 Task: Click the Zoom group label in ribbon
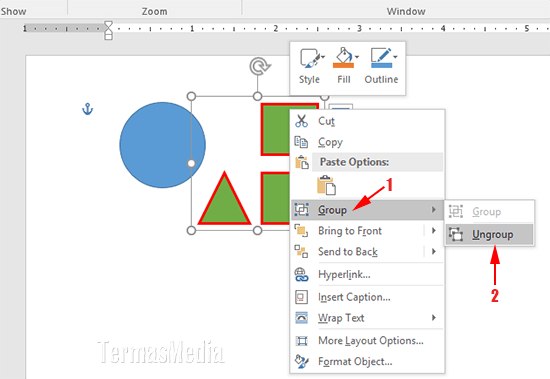[154, 11]
